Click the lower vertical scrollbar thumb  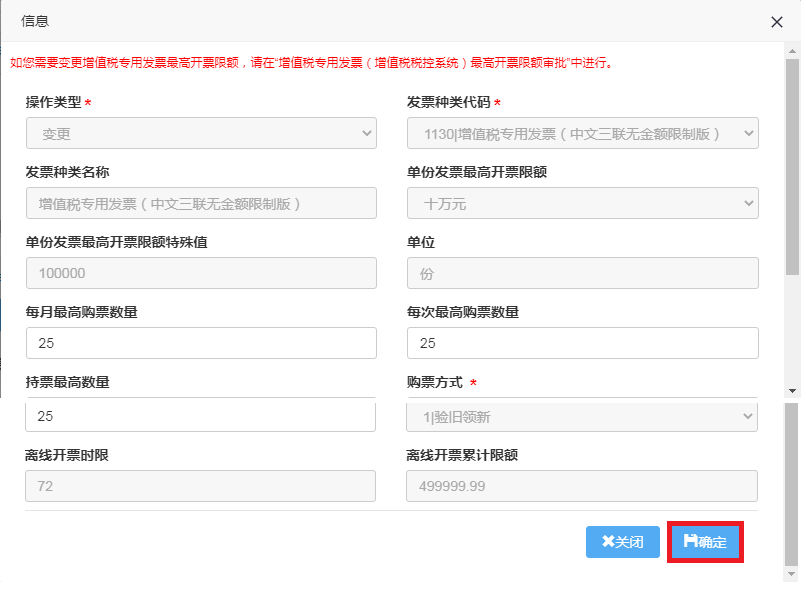click(x=791, y=484)
